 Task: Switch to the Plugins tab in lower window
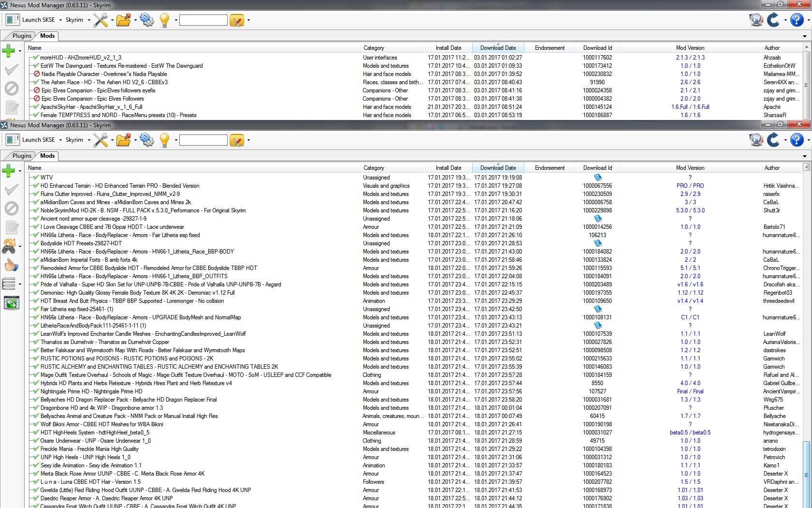(22, 156)
